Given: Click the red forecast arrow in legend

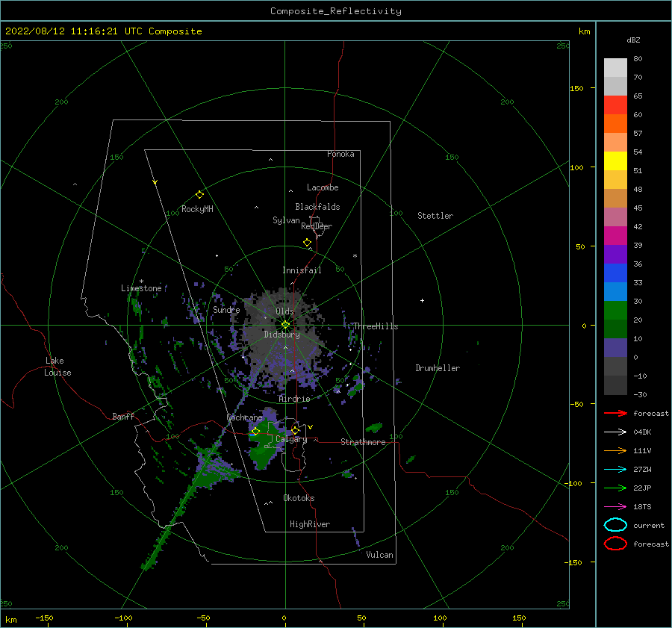Looking at the screenshot, I should (x=615, y=413).
